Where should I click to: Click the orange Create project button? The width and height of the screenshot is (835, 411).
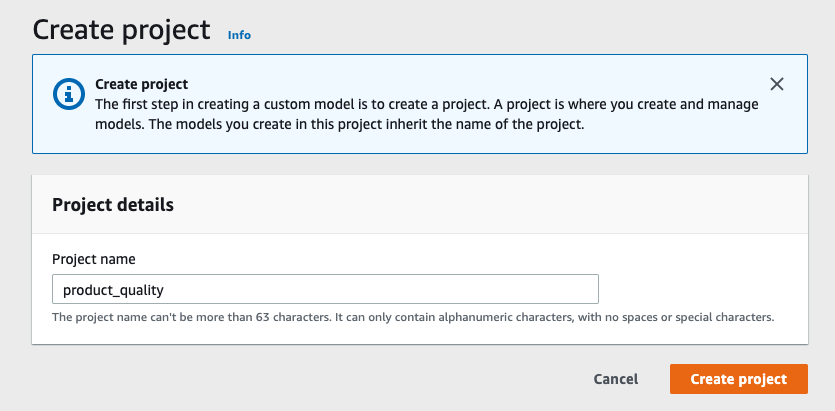point(738,379)
